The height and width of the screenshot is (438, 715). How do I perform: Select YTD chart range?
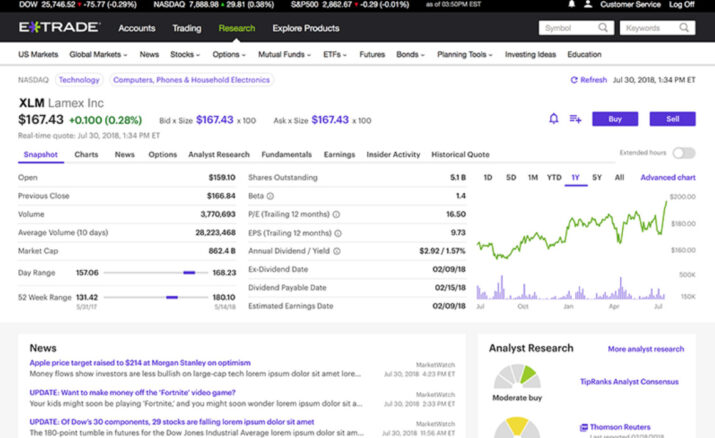click(x=554, y=177)
